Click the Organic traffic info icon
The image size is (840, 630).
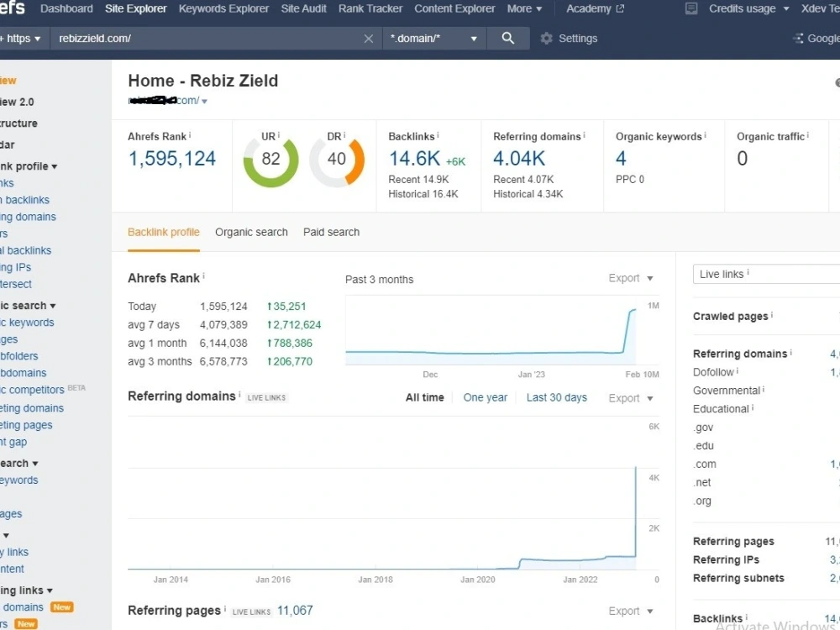[808, 135]
